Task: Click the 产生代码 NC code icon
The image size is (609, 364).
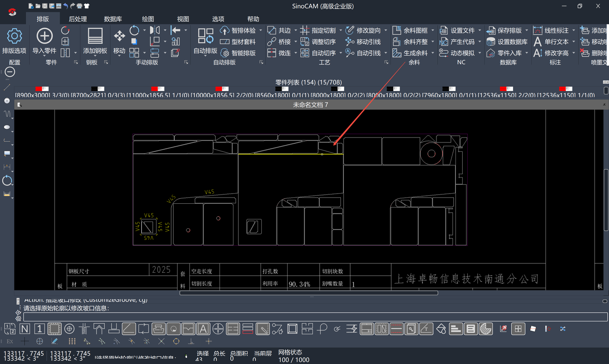Action: pyautogui.click(x=444, y=42)
